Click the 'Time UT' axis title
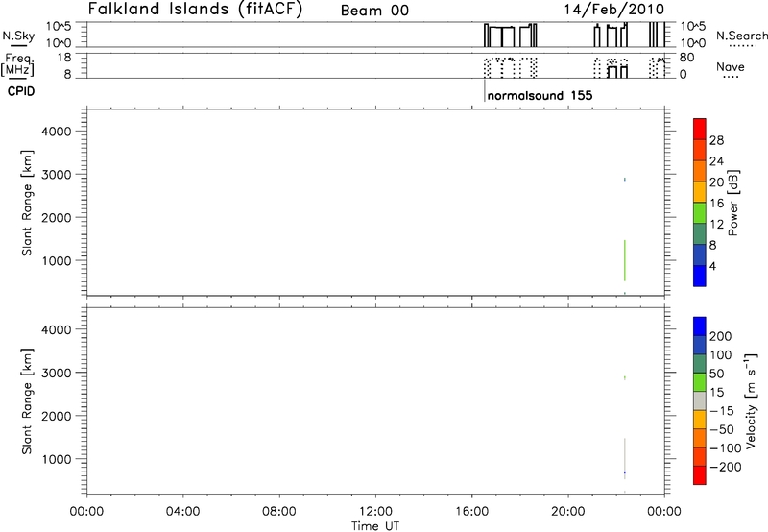The height and width of the screenshot is (532, 768). pyautogui.click(x=375, y=526)
